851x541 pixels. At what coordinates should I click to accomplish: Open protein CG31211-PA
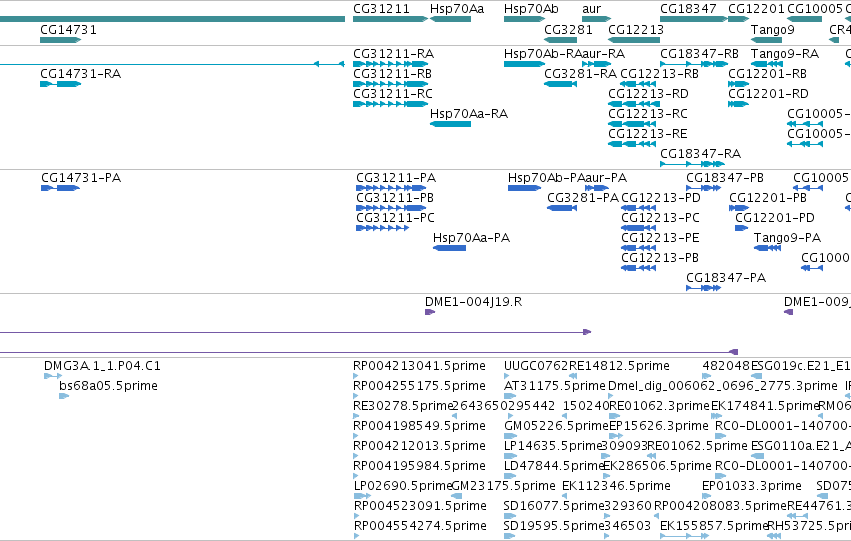click(391, 188)
